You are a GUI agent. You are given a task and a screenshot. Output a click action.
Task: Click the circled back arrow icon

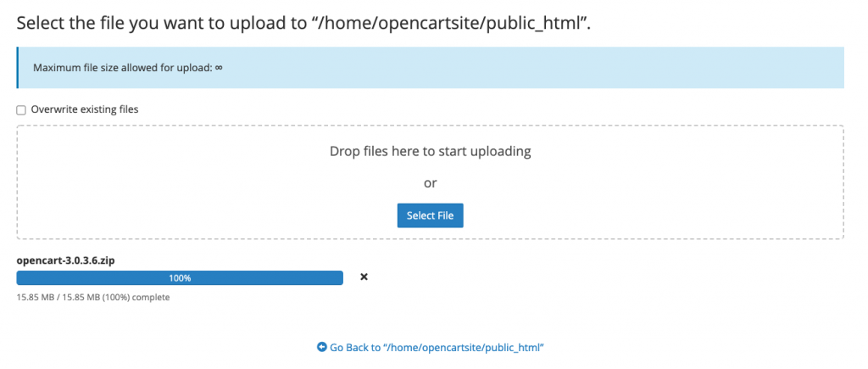tap(322, 348)
